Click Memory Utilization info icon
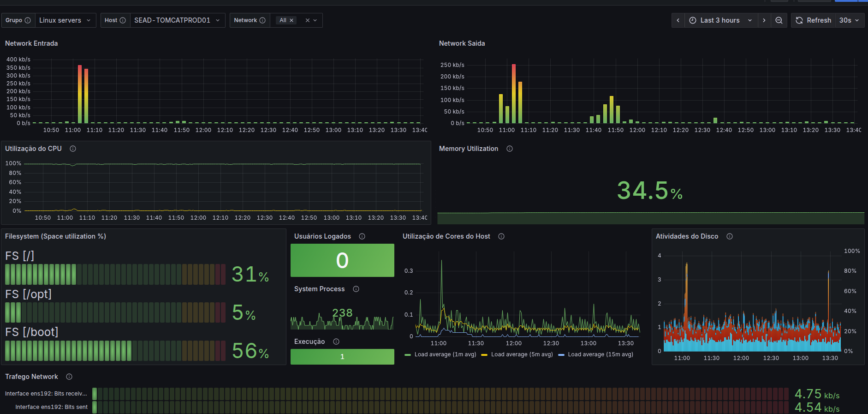Screen dimensions: 868x414 [510, 149]
